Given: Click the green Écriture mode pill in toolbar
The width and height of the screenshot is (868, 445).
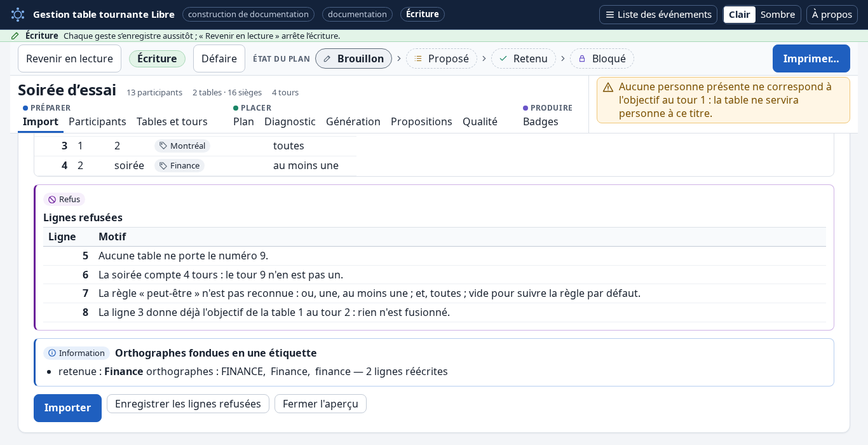Looking at the screenshot, I should pyautogui.click(x=157, y=58).
